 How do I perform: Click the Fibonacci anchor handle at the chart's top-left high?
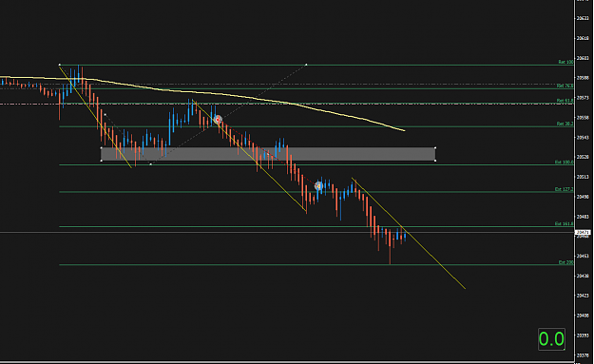(x=60, y=65)
